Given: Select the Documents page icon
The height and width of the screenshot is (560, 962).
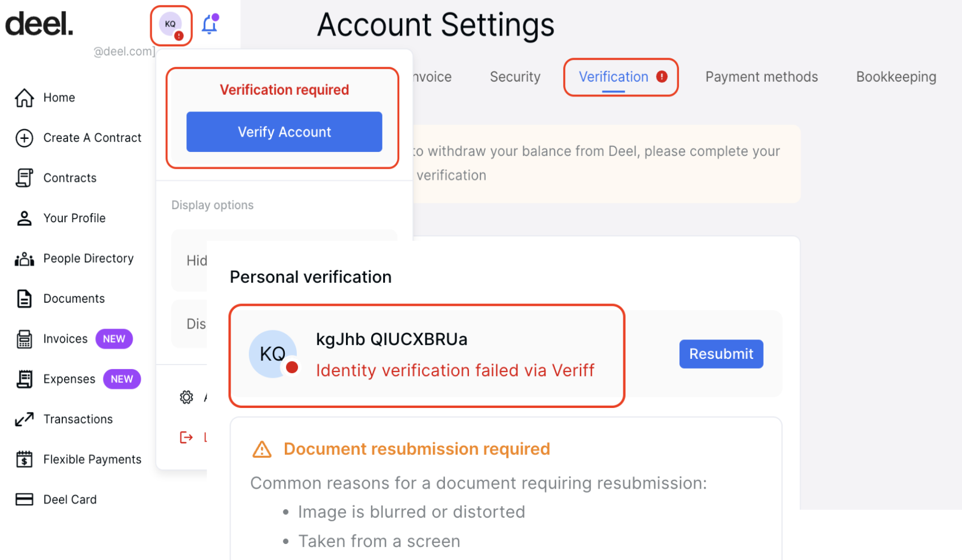Looking at the screenshot, I should tap(24, 298).
